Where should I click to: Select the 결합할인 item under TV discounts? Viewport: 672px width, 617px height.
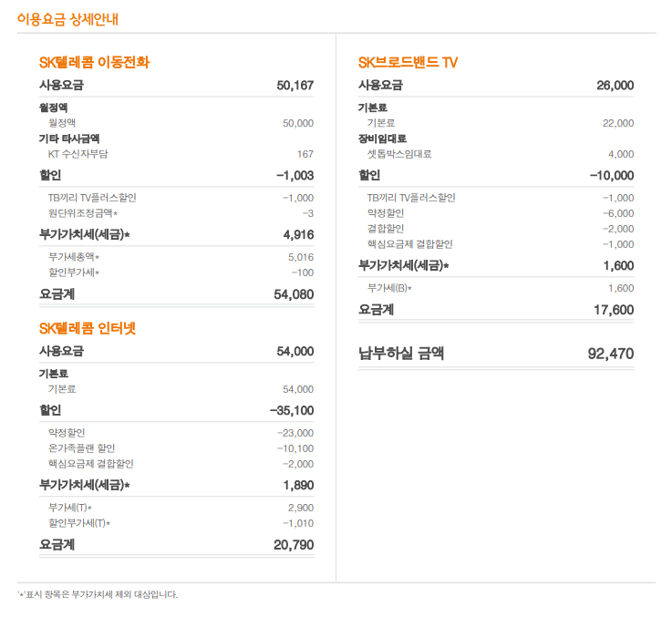[x=385, y=229]
